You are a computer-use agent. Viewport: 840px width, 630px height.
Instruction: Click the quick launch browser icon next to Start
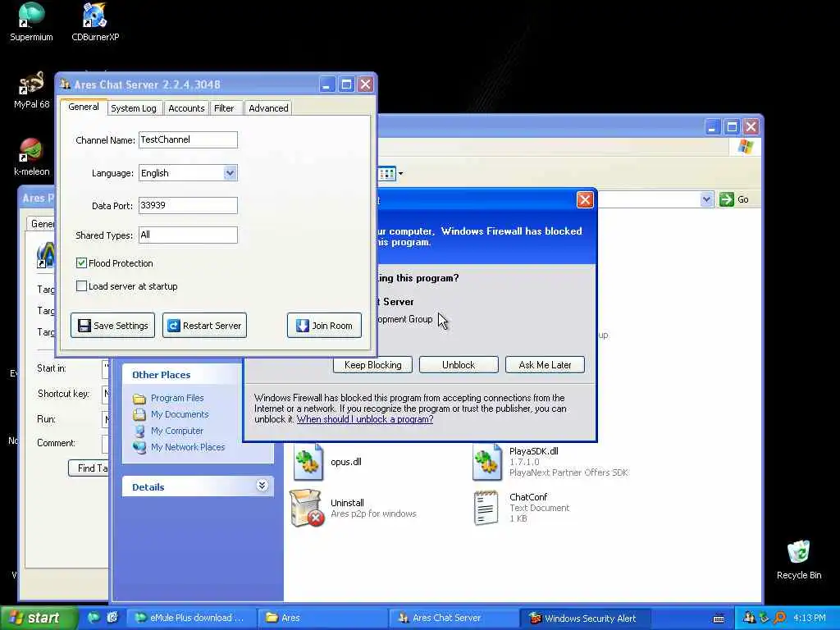[94, 618]
